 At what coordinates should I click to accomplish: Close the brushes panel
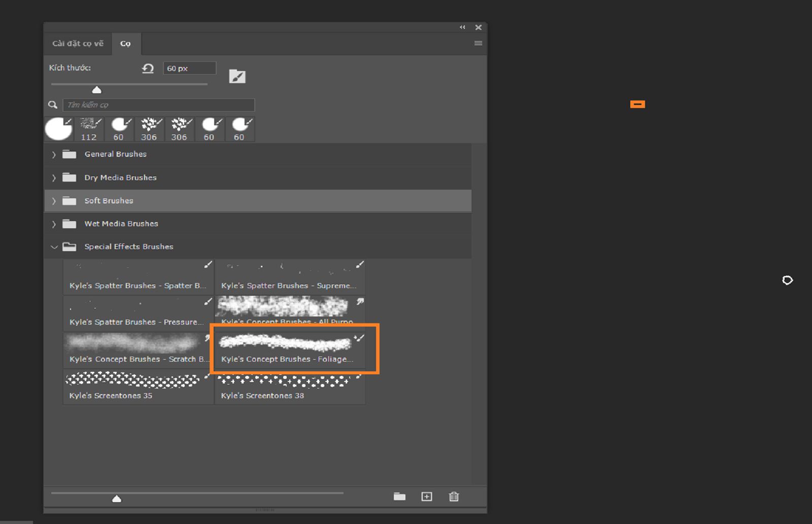[478, 27]
